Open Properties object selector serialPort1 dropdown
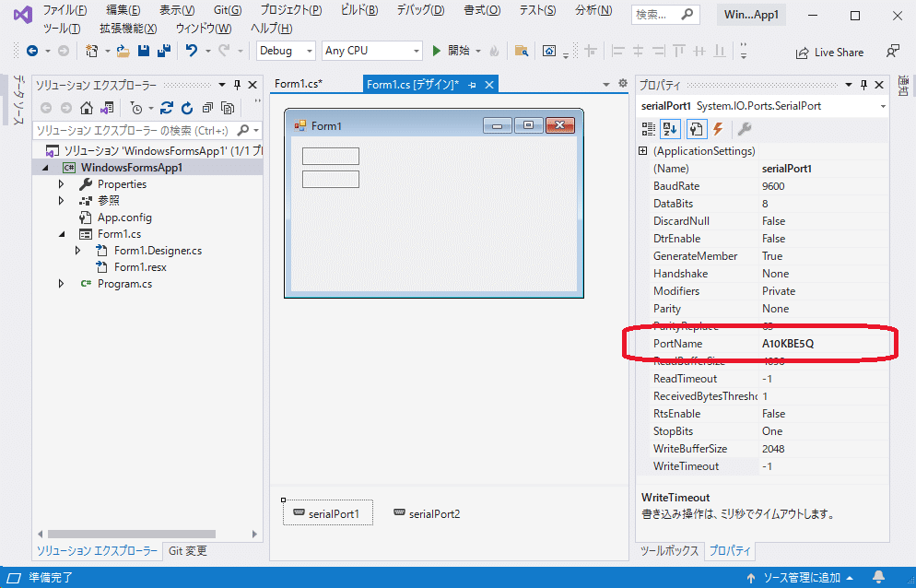The width and height of the screenshot is (916, 588). click(883, 106)
